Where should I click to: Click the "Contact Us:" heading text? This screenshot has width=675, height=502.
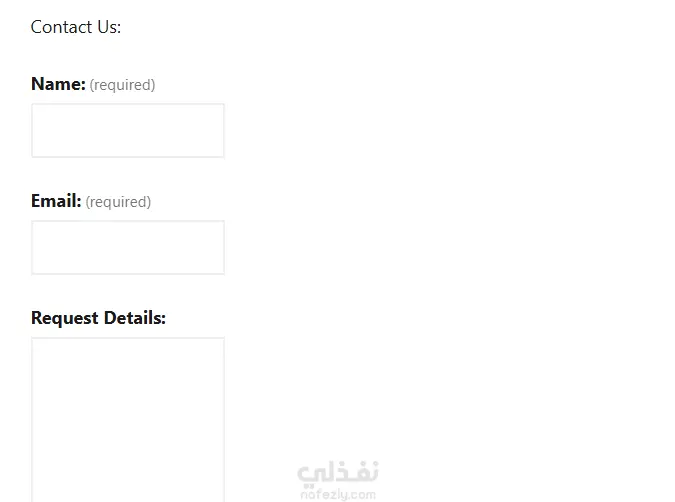coord(76,27)
